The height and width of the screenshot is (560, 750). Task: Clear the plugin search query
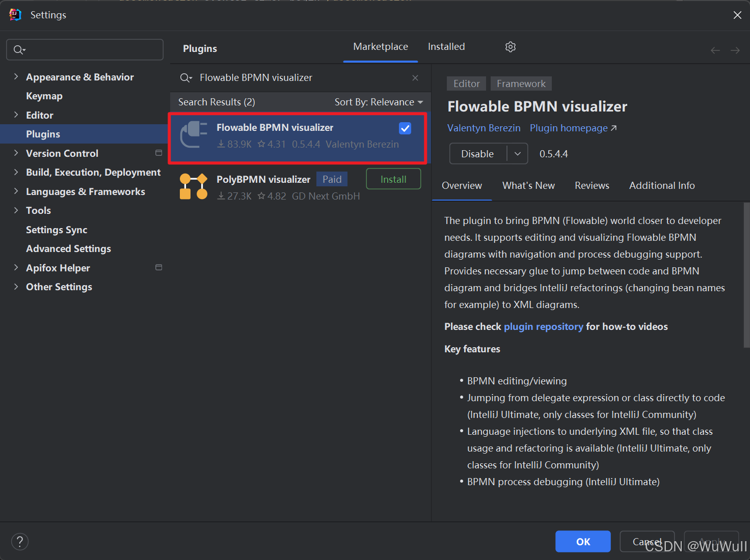click(x=415, y=78)
